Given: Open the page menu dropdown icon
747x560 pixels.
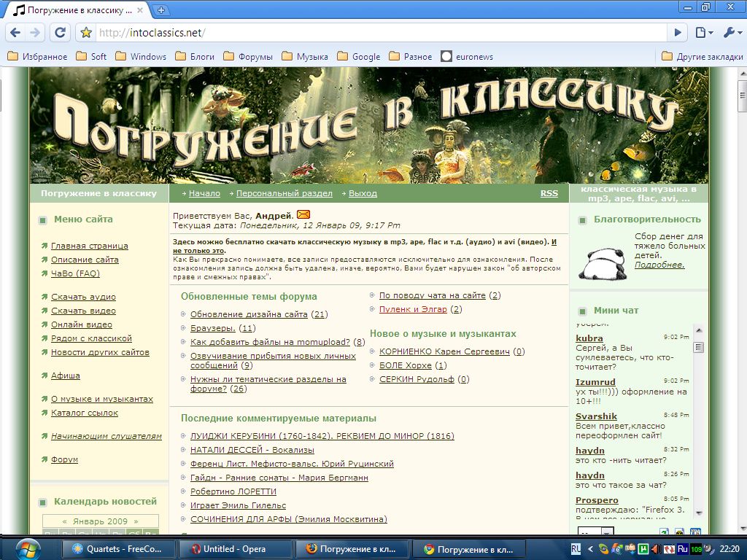Looking at the screenshot, I should [x=704, y=32].
